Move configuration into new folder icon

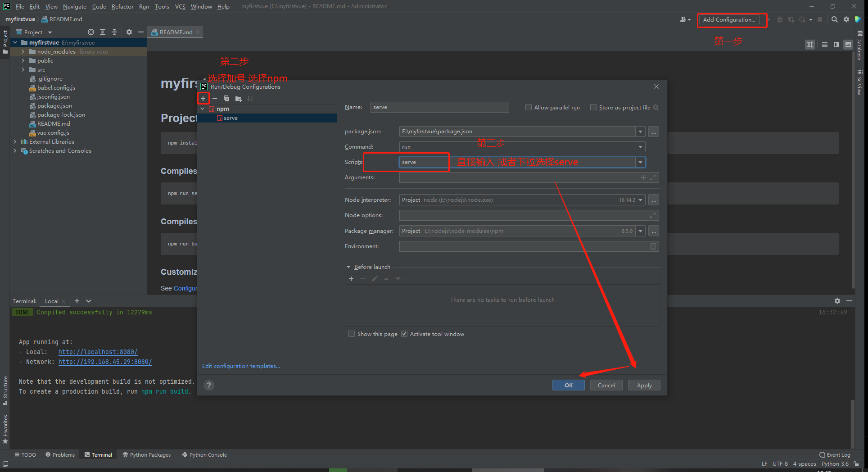pyautogui.click(x=238, y=99)
